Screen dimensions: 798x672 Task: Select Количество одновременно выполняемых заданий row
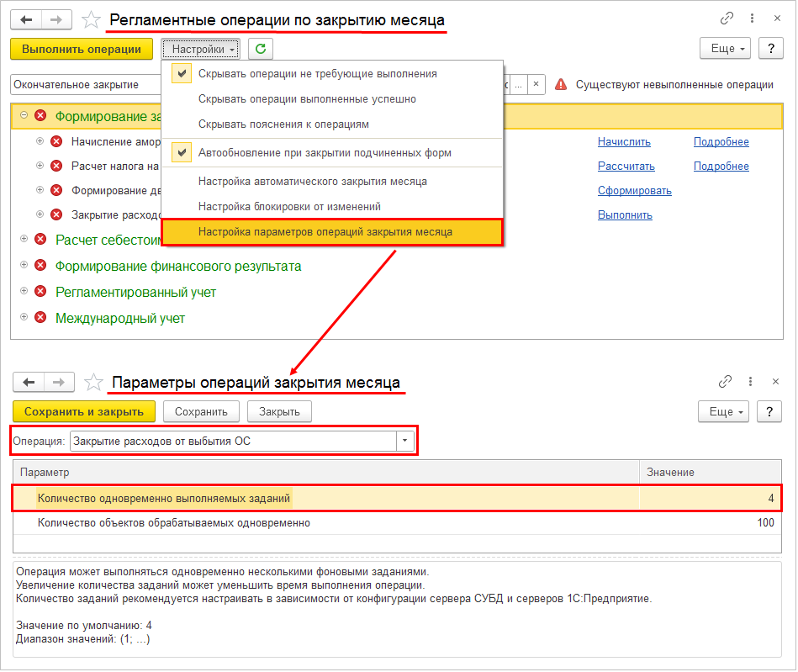click(397, 498)
